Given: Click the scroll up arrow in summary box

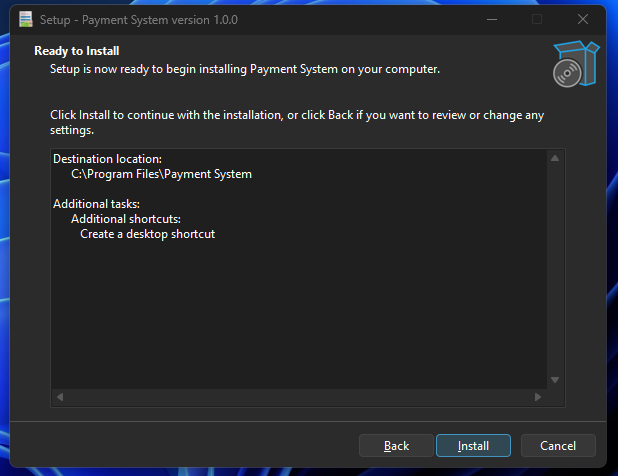Looking at the screenshot, I should click(556, 160).
